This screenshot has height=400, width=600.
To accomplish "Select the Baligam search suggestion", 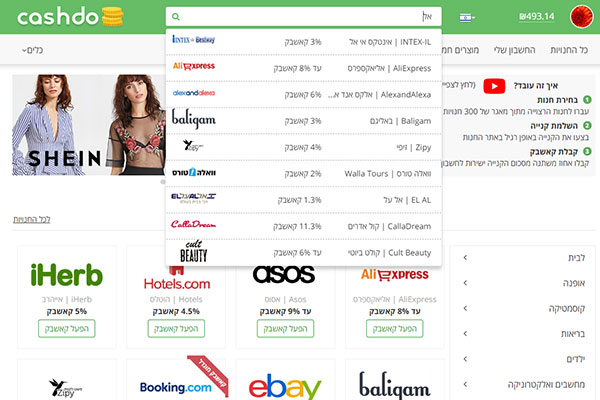I will coord(303,121).
